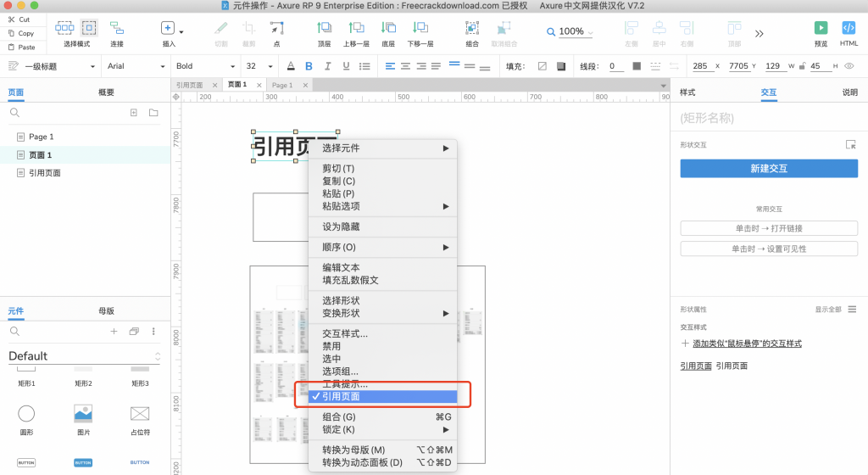Screen dimensions: 868x475
Task: Click the Bring to Front (顶层) icon
Action: tap(324, 28)
